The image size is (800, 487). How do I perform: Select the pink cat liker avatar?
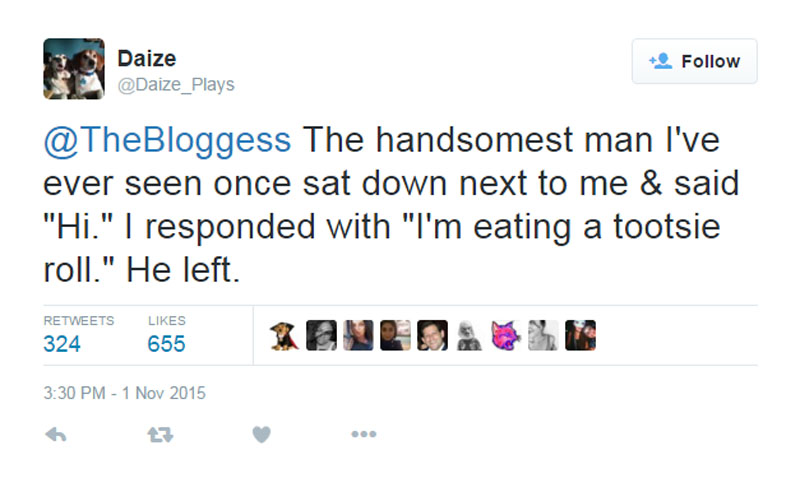click(506, 336)
